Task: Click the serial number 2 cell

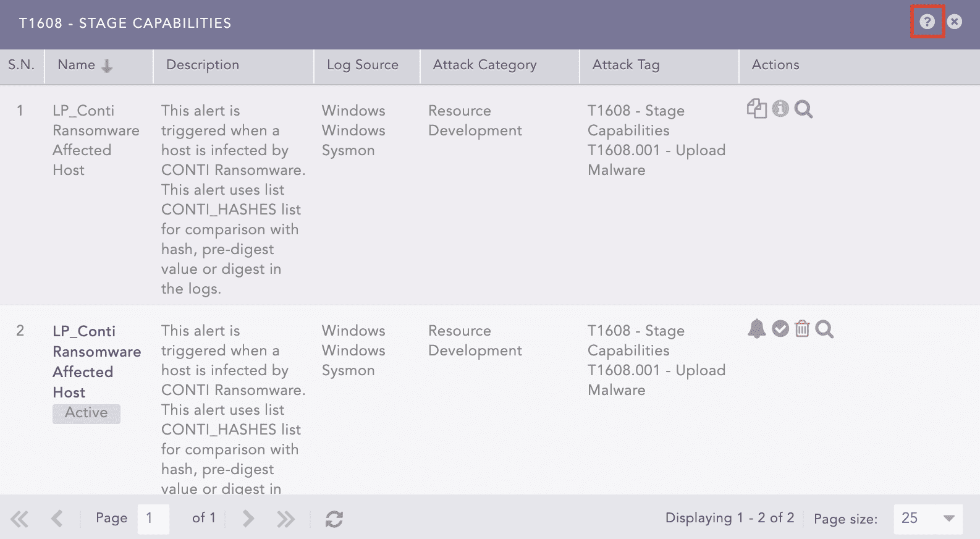Action: 20,331
